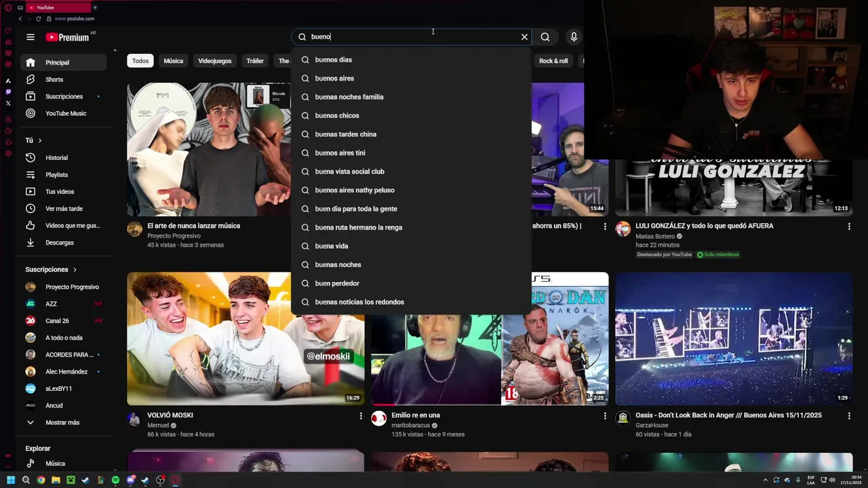Choose the "buenos dias" search suggestion
This screenshot has height=488, width=868.
(x=411, y=60)
